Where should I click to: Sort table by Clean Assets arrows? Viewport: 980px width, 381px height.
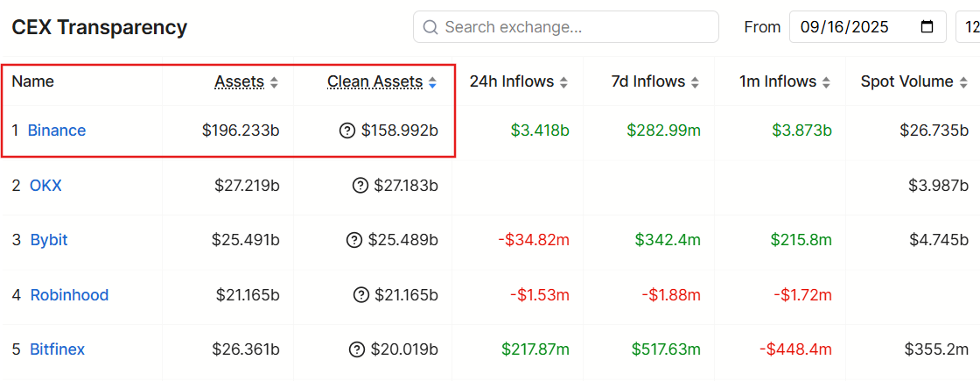pos(432,82)
